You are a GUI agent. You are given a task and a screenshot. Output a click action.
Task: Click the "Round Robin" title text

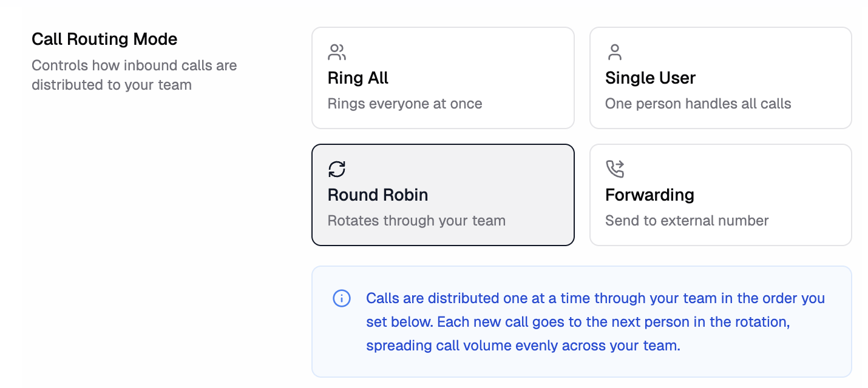[x=378, y=195]
